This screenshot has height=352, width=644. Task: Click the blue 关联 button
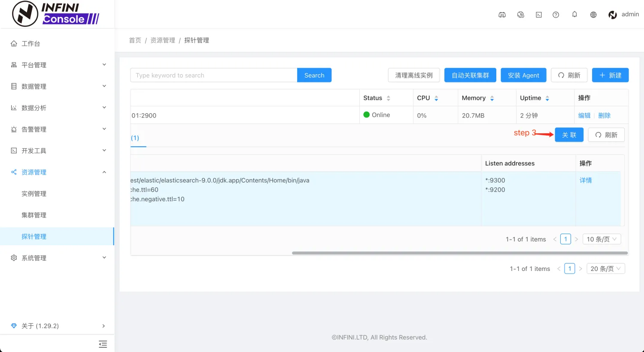click(569, 135)
